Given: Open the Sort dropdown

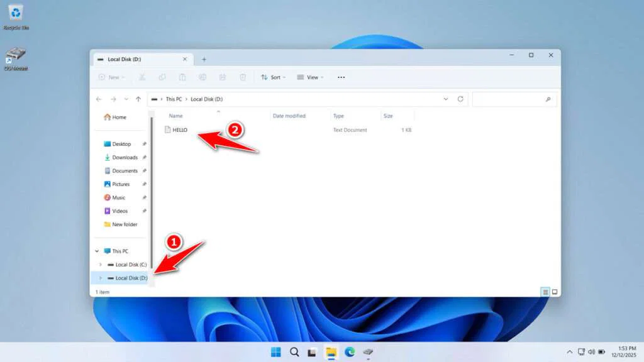Looking at the screenshot, I should pyautogui.click(x=273, y=77).
